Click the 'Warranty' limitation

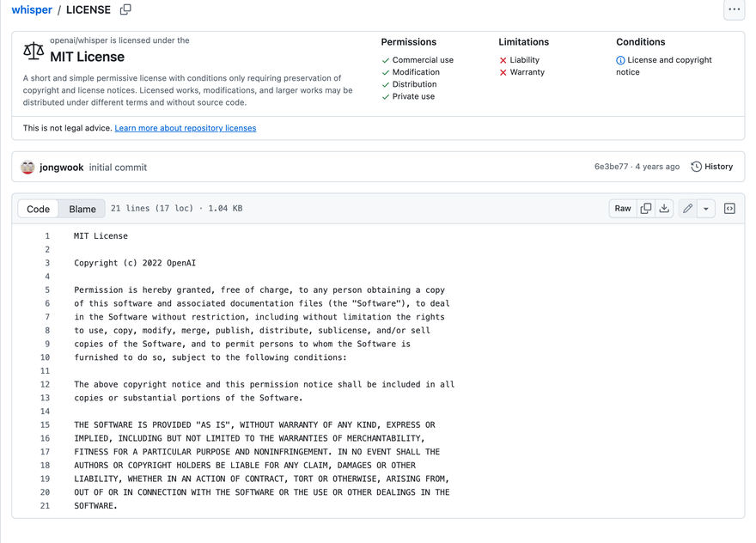point(527,72)
